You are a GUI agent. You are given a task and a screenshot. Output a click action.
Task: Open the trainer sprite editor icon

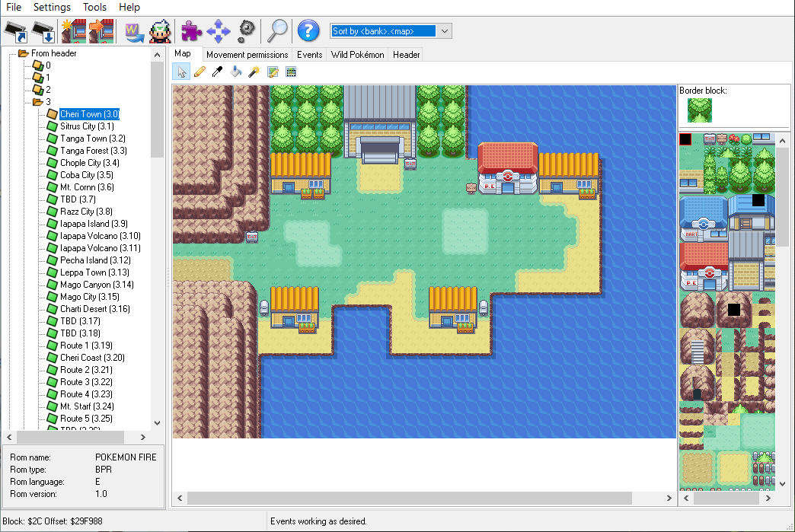[x=160, y=31]
